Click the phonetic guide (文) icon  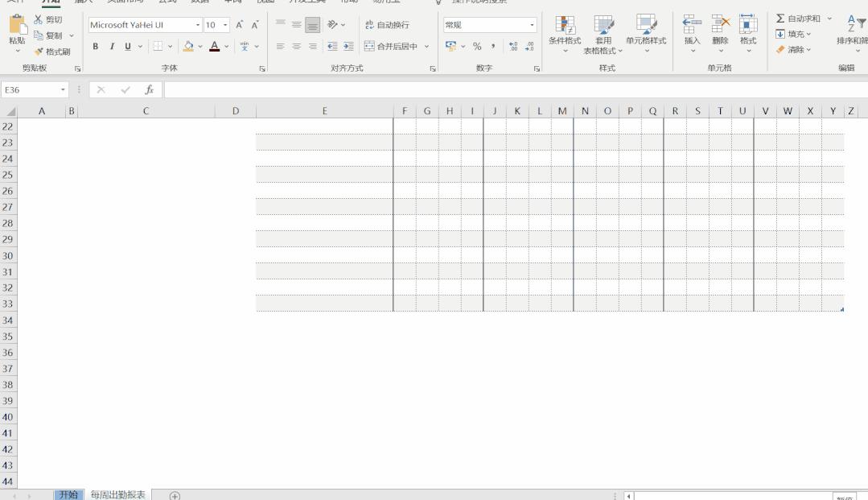[245, 47]
